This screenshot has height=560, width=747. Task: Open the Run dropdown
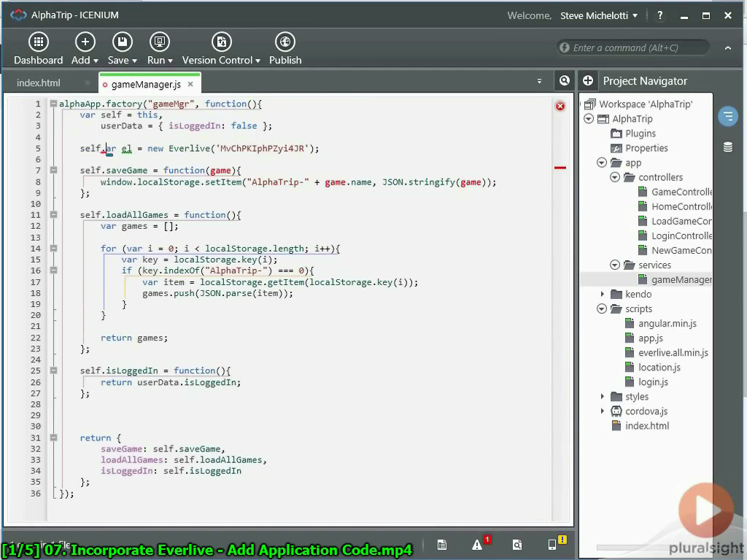[160, 49]
